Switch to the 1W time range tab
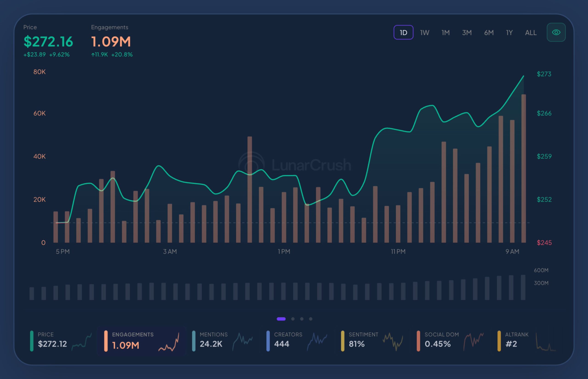The height and width of the screenshot is (379, 588). coord(424,32)
